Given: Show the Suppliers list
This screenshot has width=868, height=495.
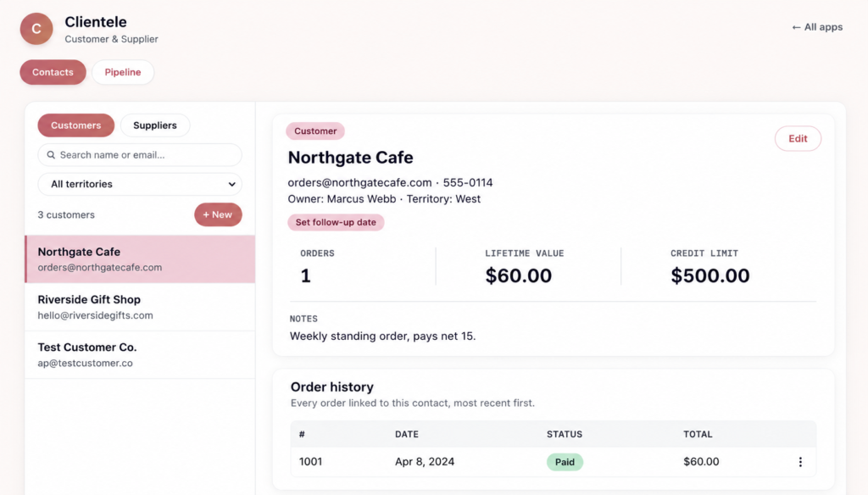Looking at the screenshot, I should click(155, 125).
